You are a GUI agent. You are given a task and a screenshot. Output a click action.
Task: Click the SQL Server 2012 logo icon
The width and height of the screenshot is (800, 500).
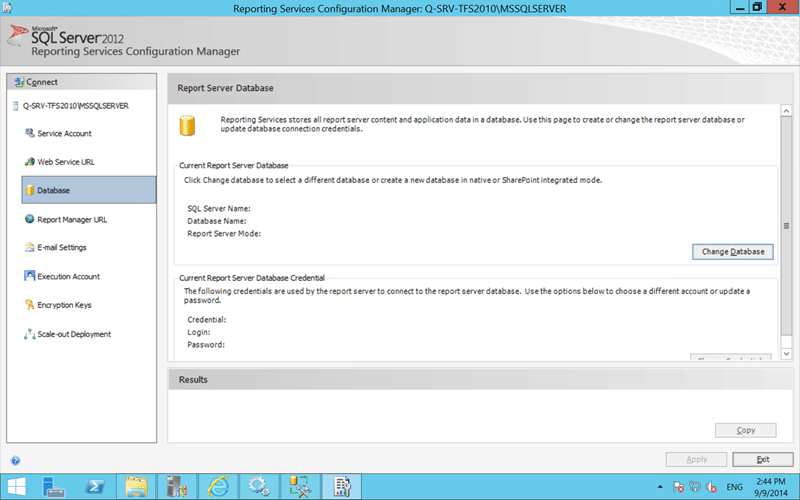[x=18, y=35]
